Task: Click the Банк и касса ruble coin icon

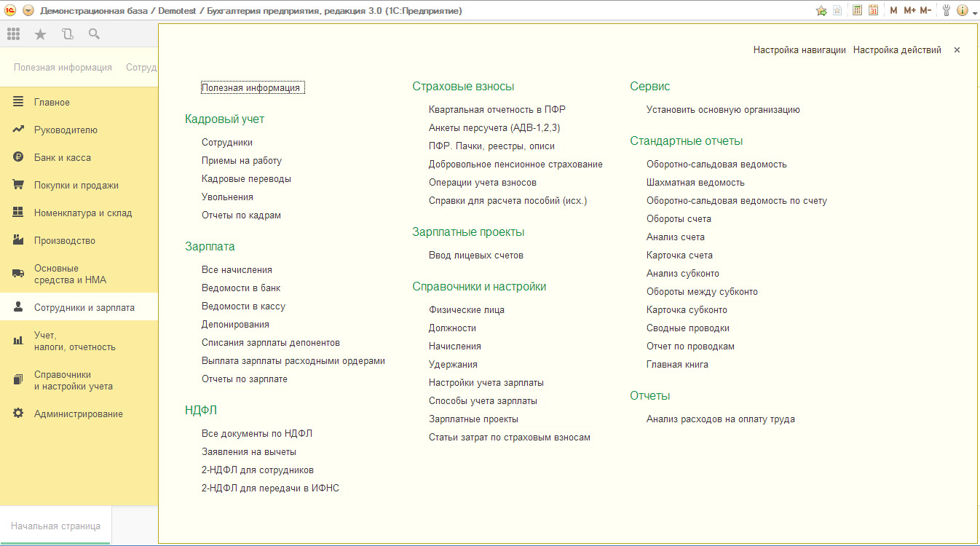Action: (x=18, y=157)
